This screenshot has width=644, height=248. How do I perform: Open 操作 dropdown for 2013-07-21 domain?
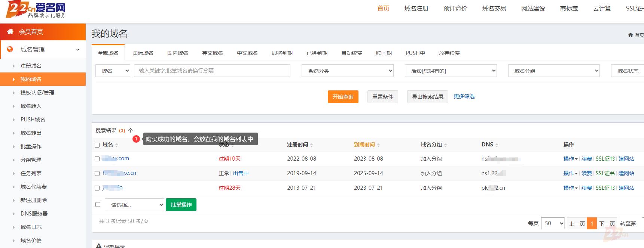tap(570, 188)
